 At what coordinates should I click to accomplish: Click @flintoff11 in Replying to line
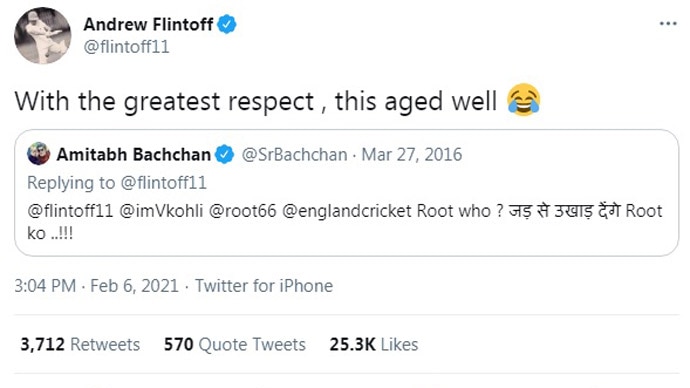point(163,183)
